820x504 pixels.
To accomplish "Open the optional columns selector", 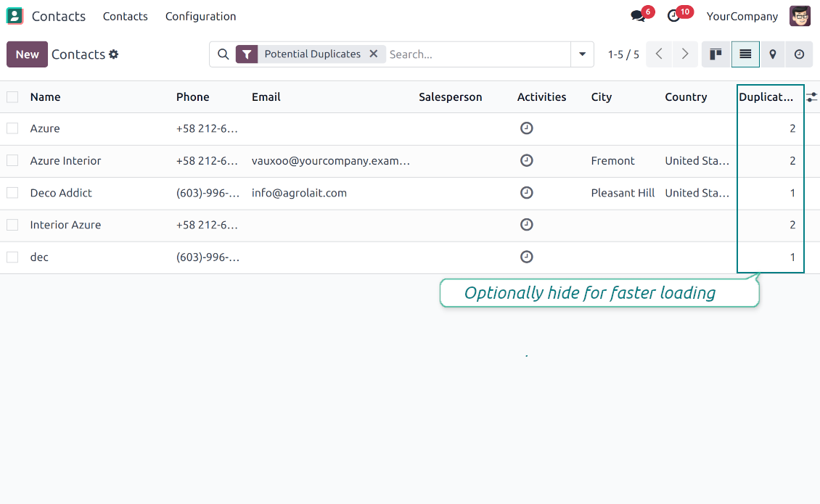I will pyautogui.click(x=811, y=97).
